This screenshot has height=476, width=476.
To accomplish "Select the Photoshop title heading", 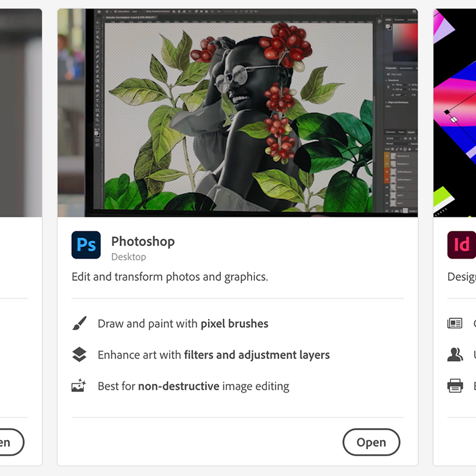I will [x=143, y=242].
